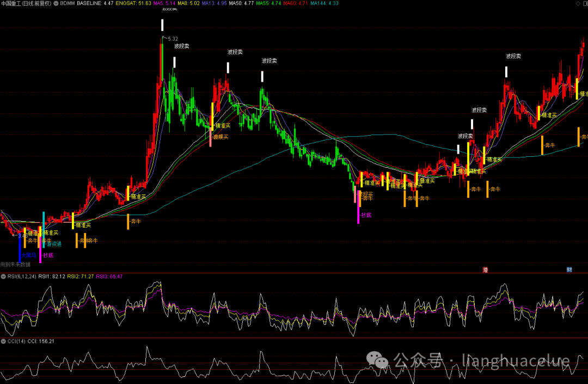Click the RSI1: 82.12 reading
The height and width of the screenshot is (384, 588).
point(52,276)
